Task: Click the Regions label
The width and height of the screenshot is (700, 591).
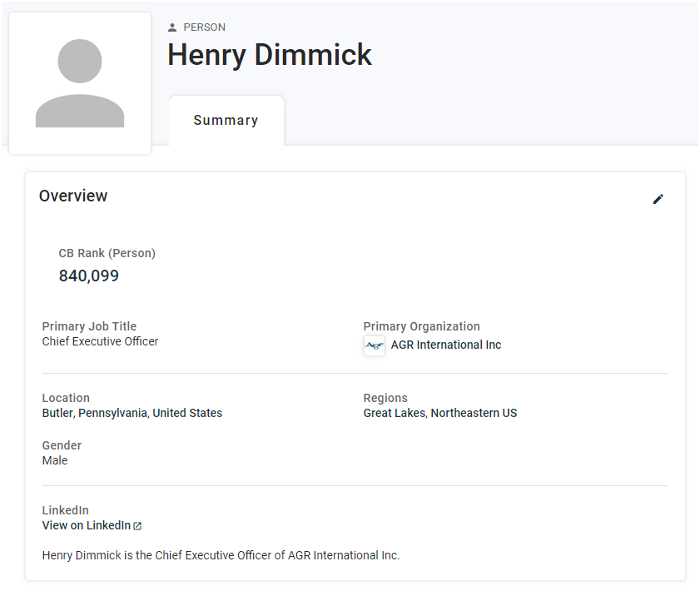Action: click(x=385, y=398)
